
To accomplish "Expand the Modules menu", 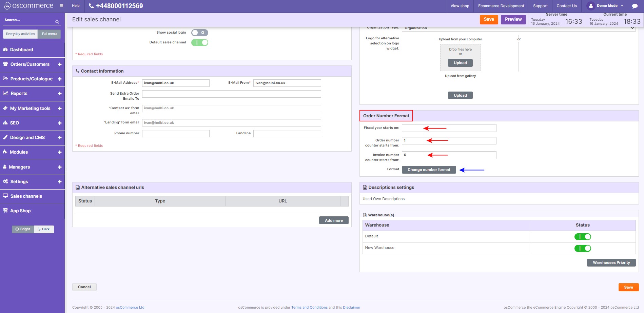I will (20, 152).
